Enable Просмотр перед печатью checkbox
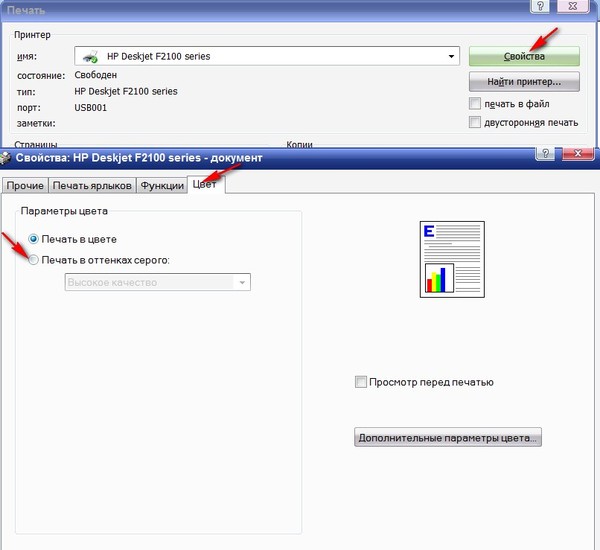Image resolution: width=600 pixels, height=550 pixels. pos(360,382)
